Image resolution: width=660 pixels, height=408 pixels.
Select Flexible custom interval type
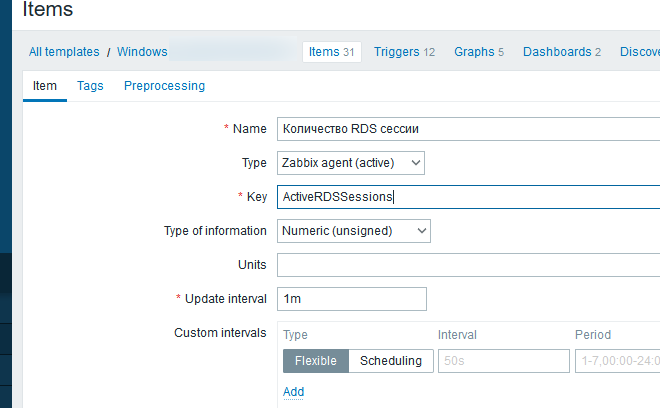coord(316,361)
